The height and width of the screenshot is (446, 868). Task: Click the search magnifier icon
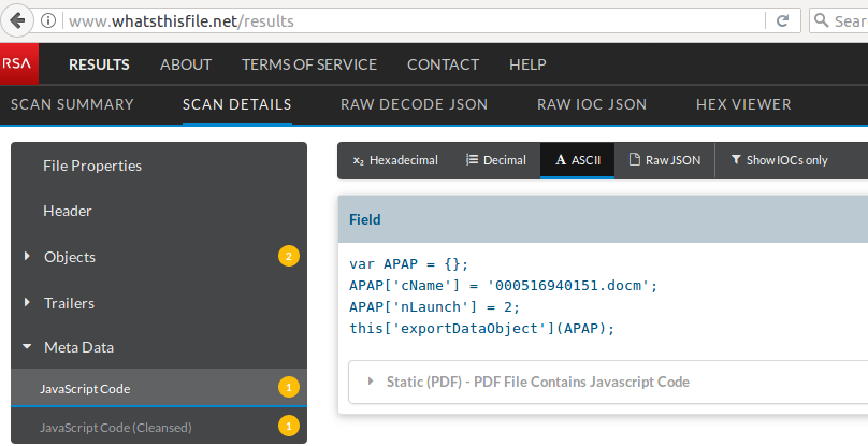[x=821, y=21]
